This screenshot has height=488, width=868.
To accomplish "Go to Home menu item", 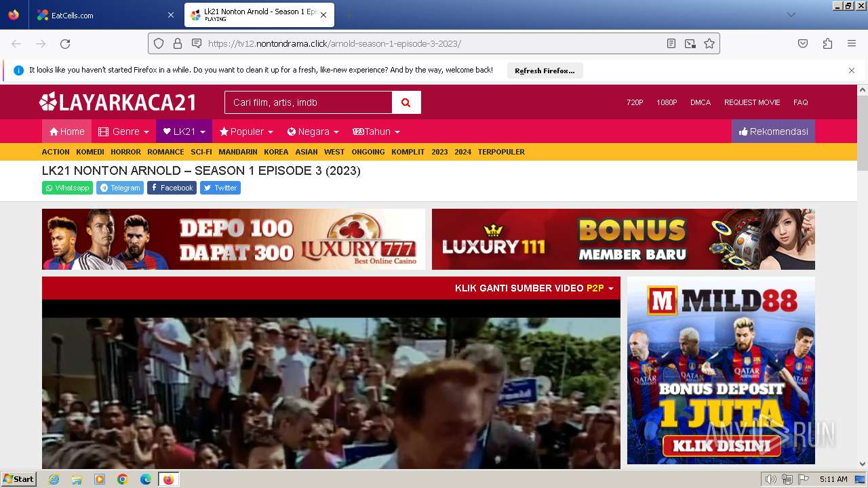I will point(66,131).
